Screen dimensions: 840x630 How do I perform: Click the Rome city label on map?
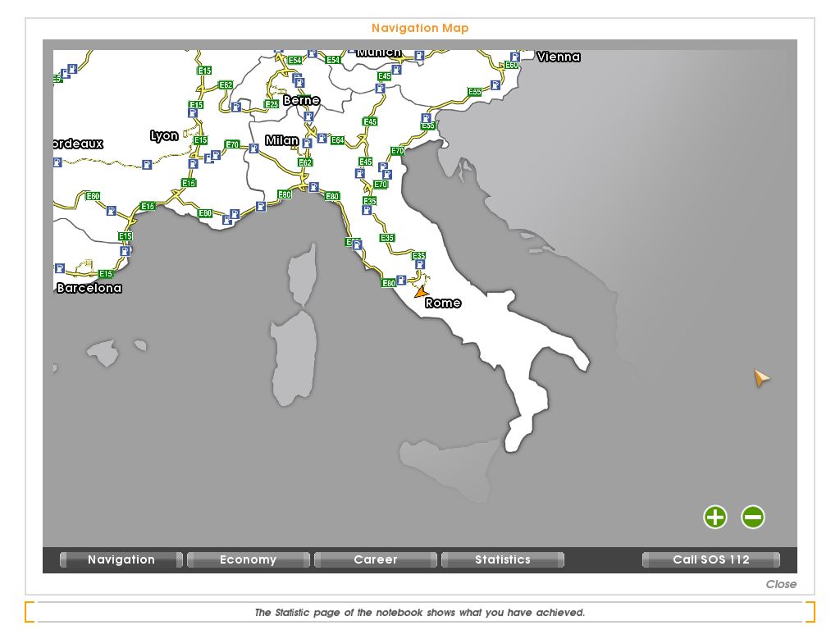(443, 303)
